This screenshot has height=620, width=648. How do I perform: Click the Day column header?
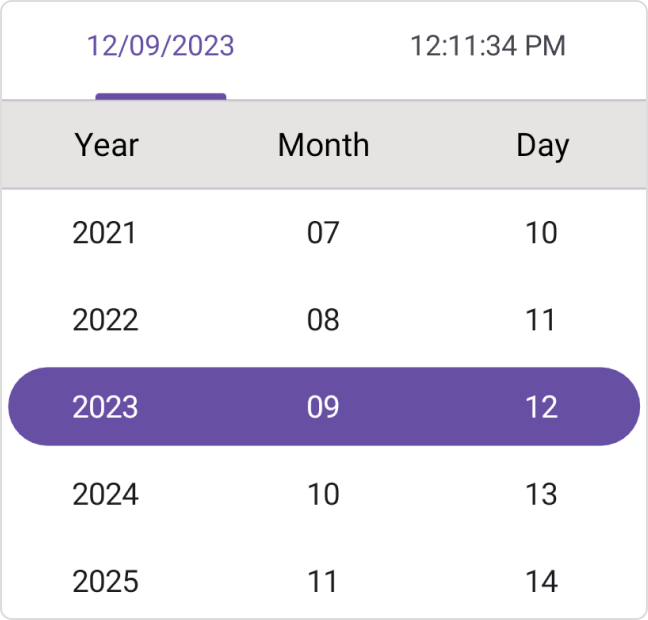(x=542, y=145)
